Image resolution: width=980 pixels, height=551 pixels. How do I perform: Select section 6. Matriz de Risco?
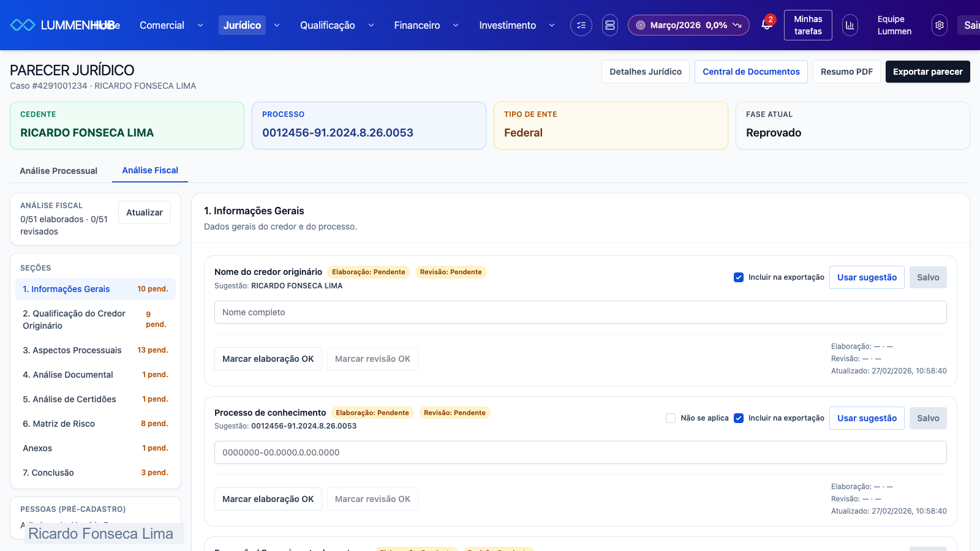59,424
